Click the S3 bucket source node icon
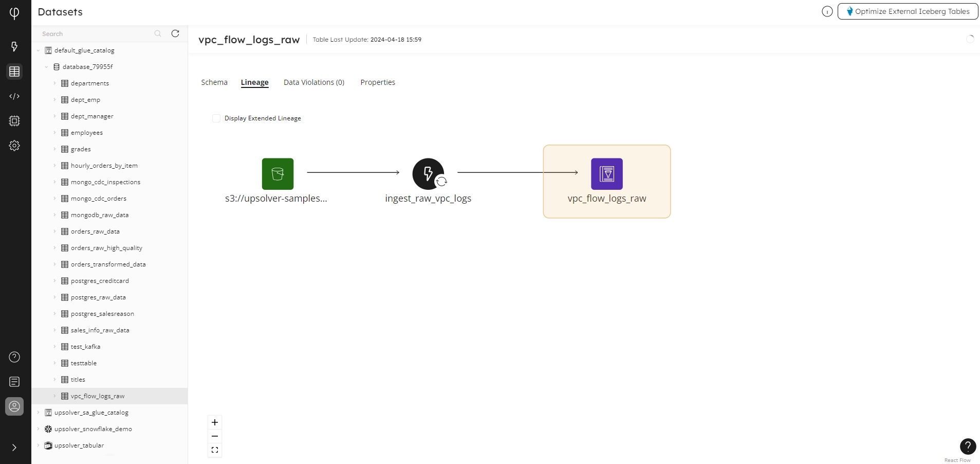 pyautogui.click(x=278, y=174)
